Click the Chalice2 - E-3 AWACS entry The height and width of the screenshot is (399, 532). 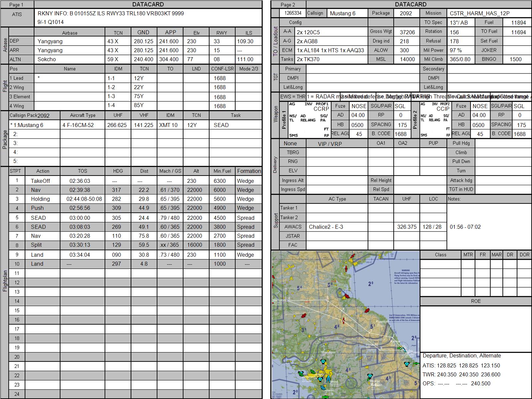pos(326,227)
